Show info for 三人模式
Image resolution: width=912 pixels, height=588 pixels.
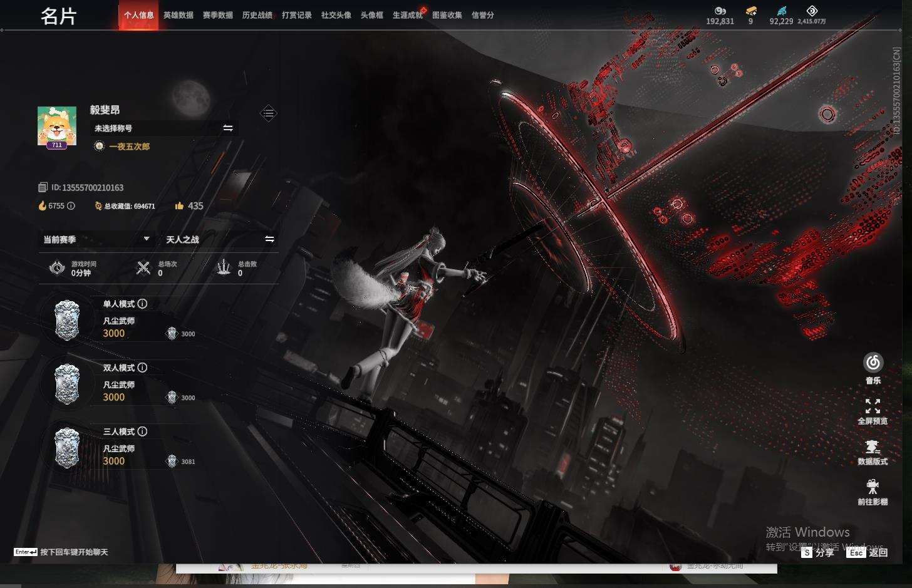[143, 431]
